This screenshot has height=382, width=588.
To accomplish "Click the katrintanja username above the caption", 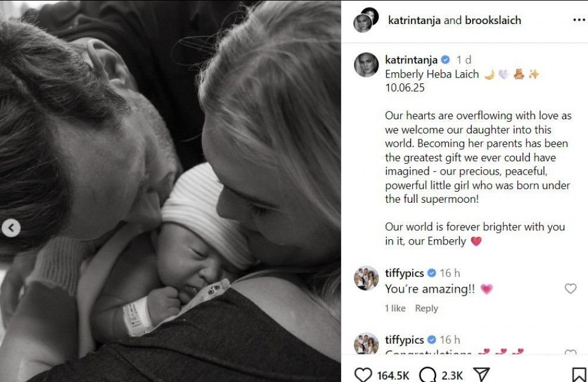I will click(x=411, y=59).
